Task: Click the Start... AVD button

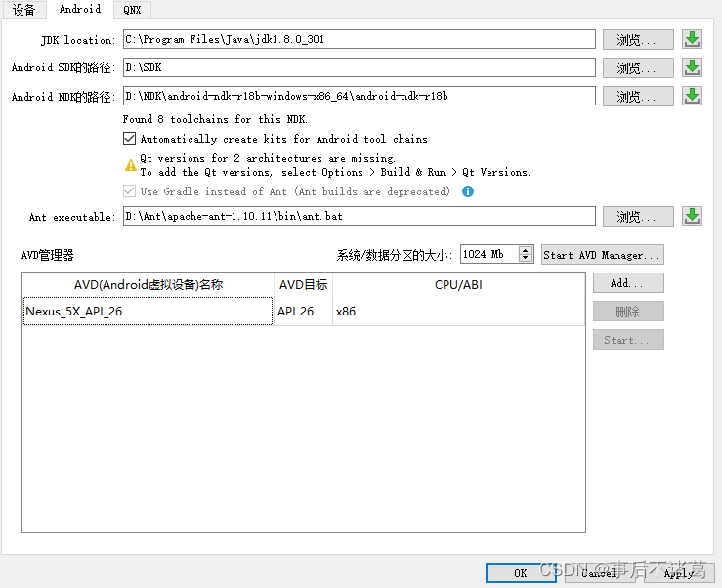Action: (x=628, y=340)
